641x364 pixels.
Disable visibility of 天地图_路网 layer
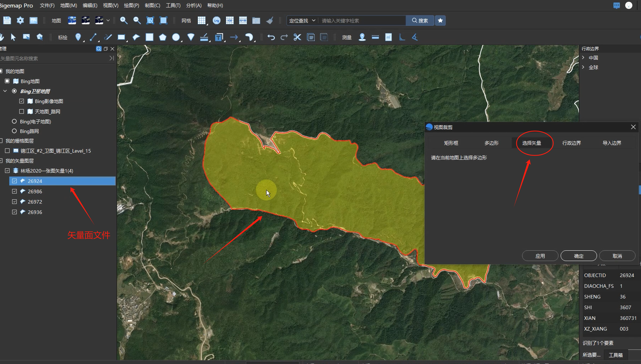tap(21, 111)
